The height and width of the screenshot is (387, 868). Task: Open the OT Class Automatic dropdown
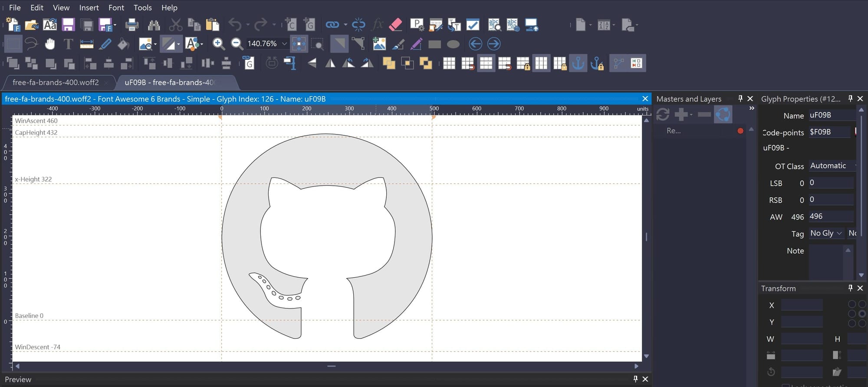[832, 166]
